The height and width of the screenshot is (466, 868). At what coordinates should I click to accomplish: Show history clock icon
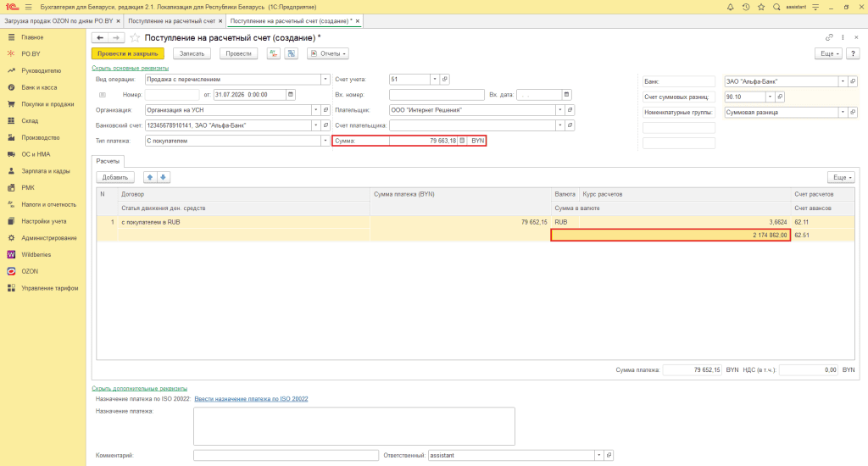click(x=746, y=7)
